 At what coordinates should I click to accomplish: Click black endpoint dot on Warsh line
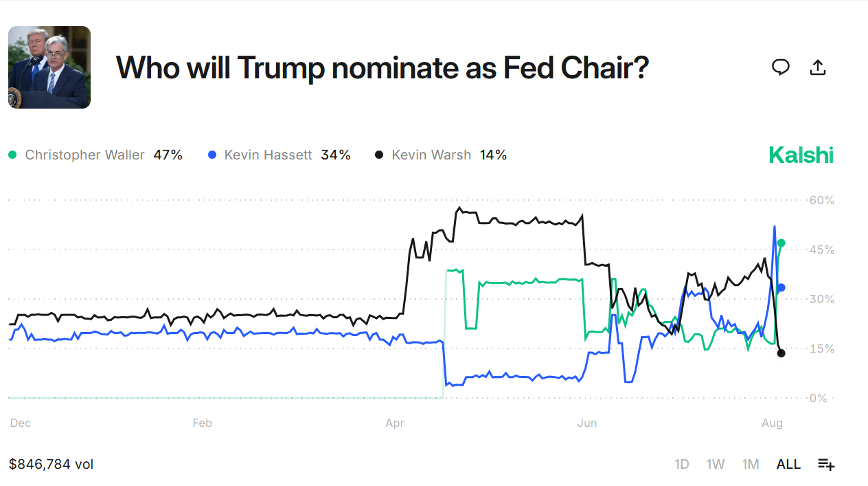(x=781, y=353)
